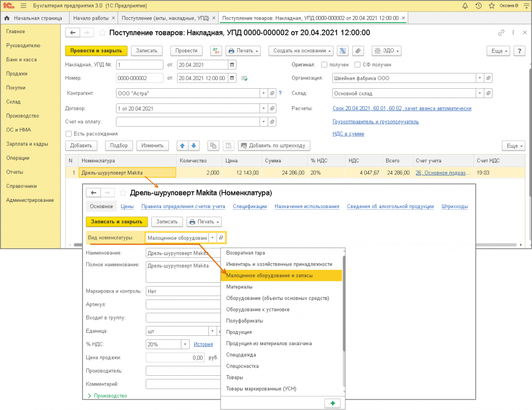Tick the СФ получен checkbox
The width and height of the screenshot is (532, 410).
[357, 65]
